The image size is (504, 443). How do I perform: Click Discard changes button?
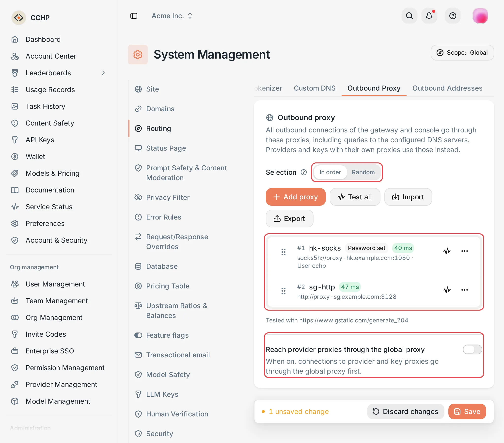[x=405, y=411]
